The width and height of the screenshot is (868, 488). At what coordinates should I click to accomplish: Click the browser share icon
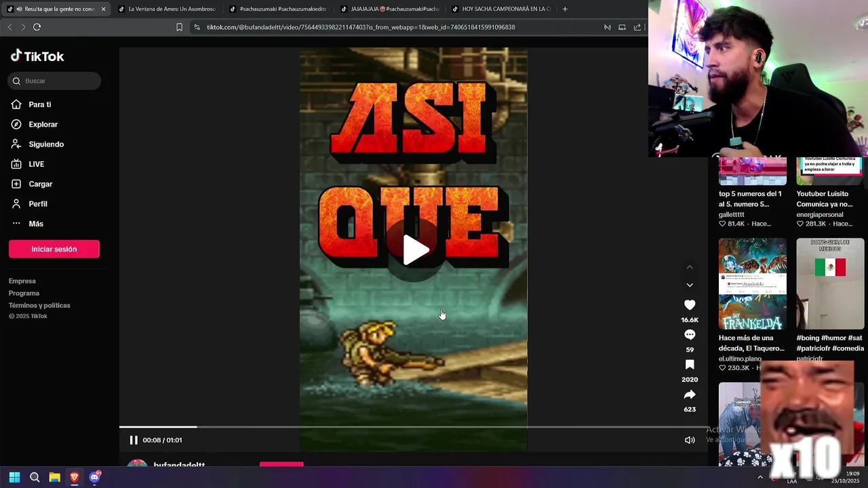point(637,27)
